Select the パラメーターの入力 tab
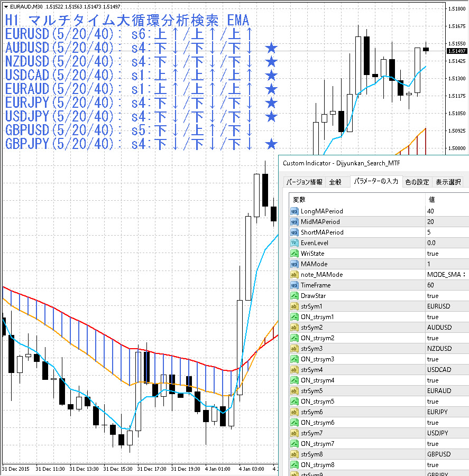The image size is (469, 476). tap(376, 181)
